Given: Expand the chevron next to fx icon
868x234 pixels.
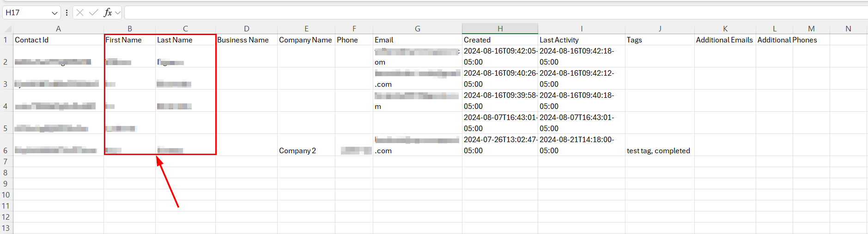Looking at the screenshot, I should pyautogui.click(x=118, y=13).
